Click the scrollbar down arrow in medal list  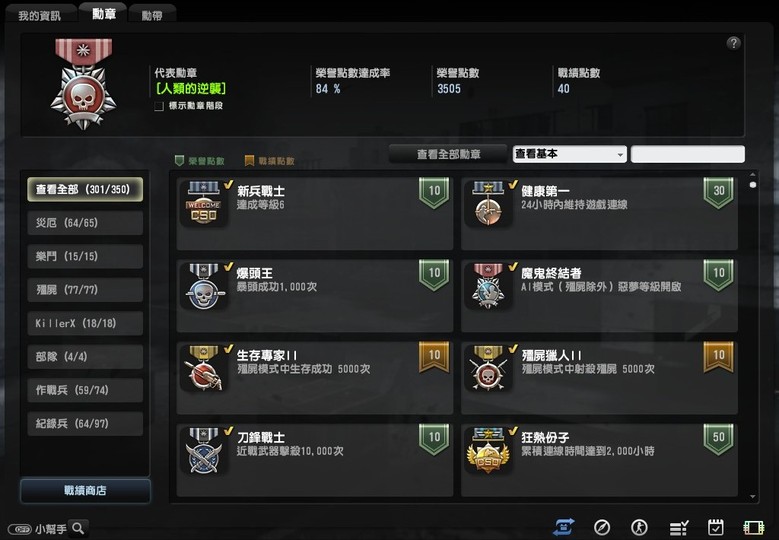tap(753, 496)
